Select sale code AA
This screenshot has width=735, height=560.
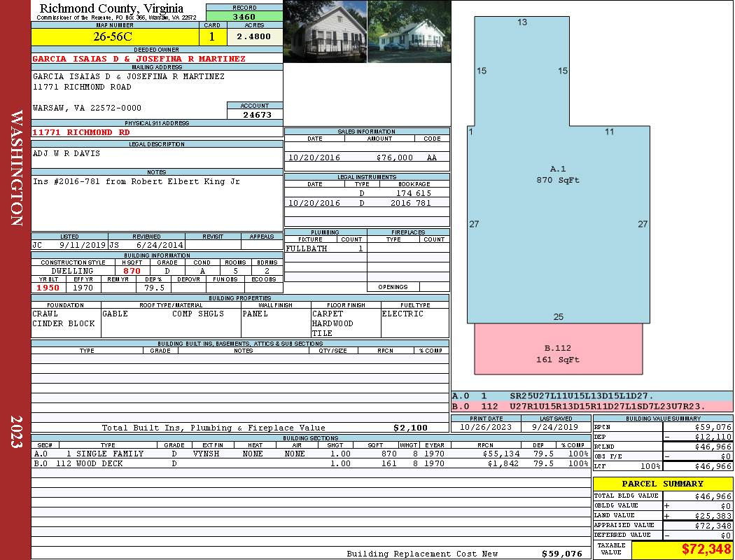(x=432, y=157)
